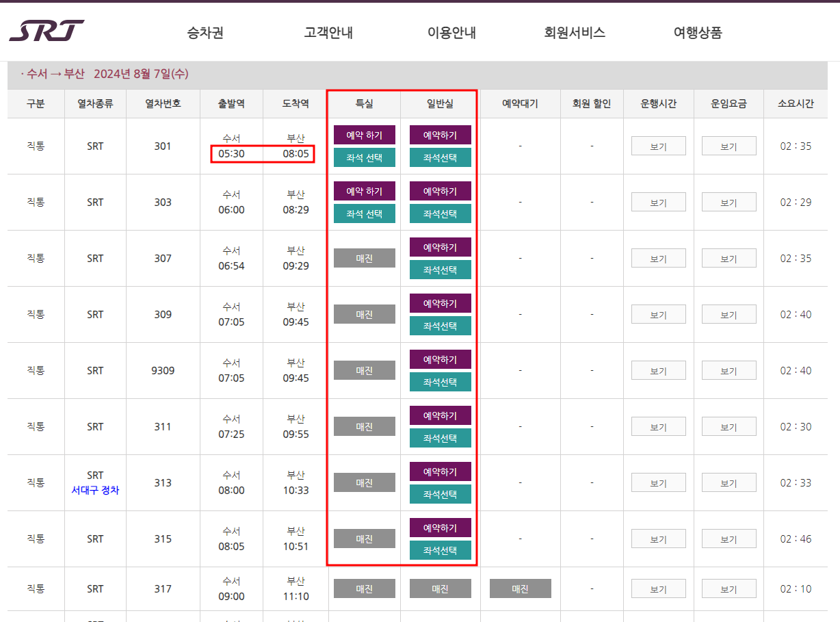Open the 승차권 menu
The width and height of the screenshot is (840, 622).
tap(205, 31)
